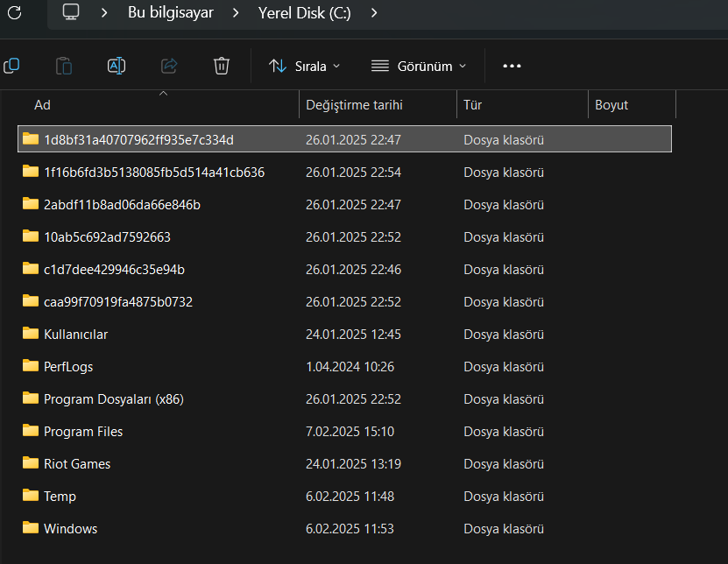This screenshot has height=564, width=728.
Task: Select Yerel Disk (C:) breadcrumb segment
Action: (x=305, y=13)
